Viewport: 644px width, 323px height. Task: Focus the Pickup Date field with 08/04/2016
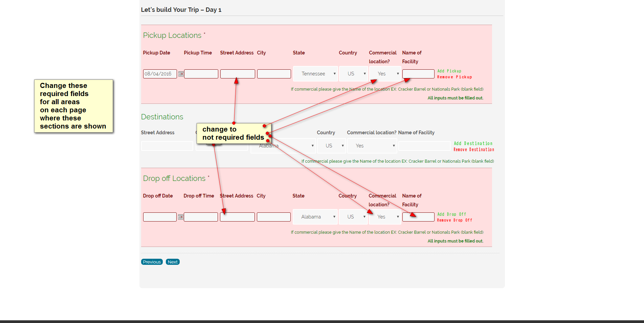click(160, 74)
